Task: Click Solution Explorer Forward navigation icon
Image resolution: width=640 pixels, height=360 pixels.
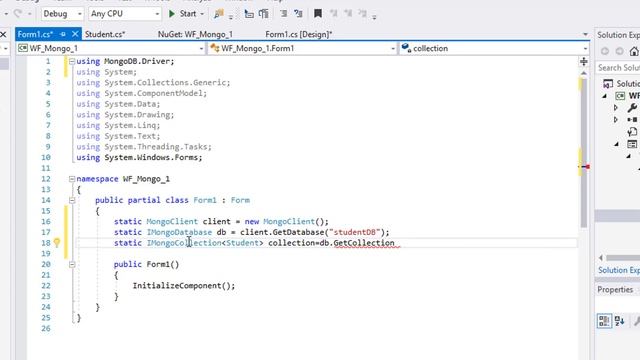Action: 620,51
